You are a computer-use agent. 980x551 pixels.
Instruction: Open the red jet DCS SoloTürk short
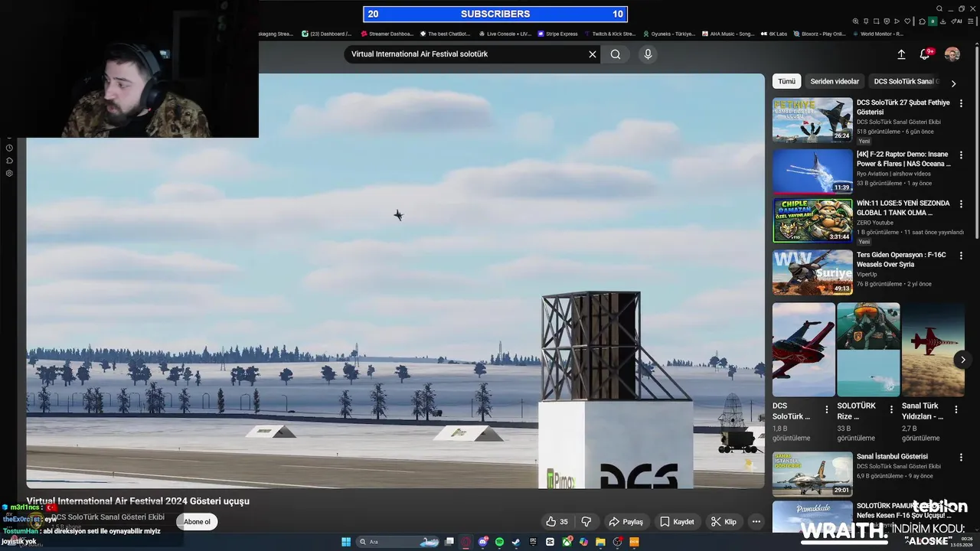click(803, 350)
